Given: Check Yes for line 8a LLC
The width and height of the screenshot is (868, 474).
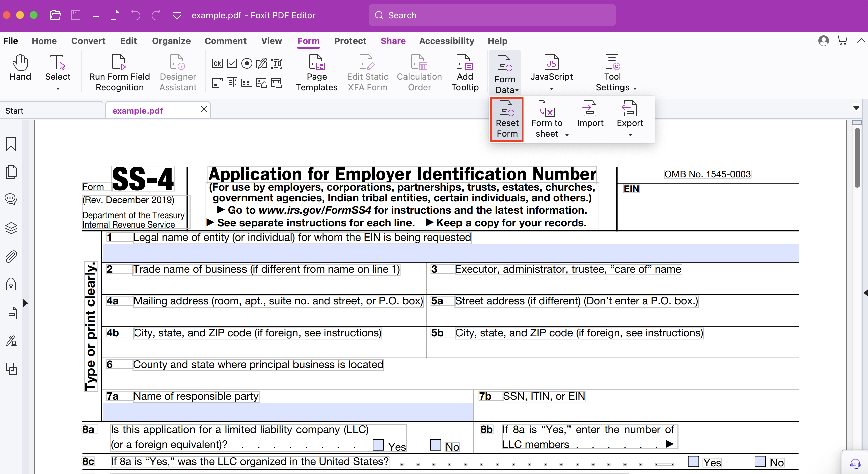Looking at the screenshot, I should pos(378,445).
